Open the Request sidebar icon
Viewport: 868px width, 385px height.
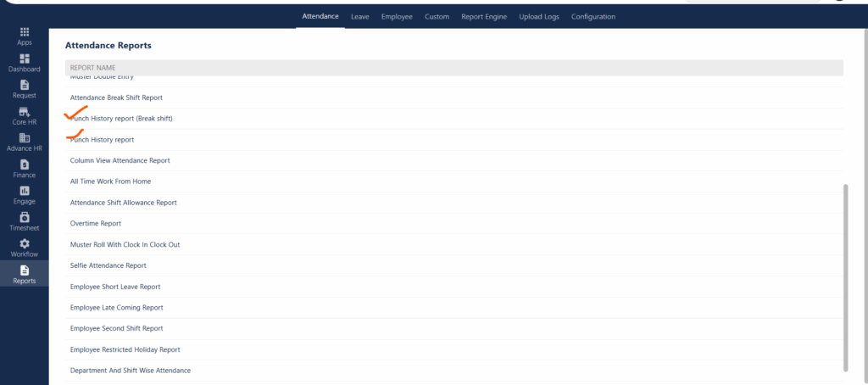click(x=24, y=85)
